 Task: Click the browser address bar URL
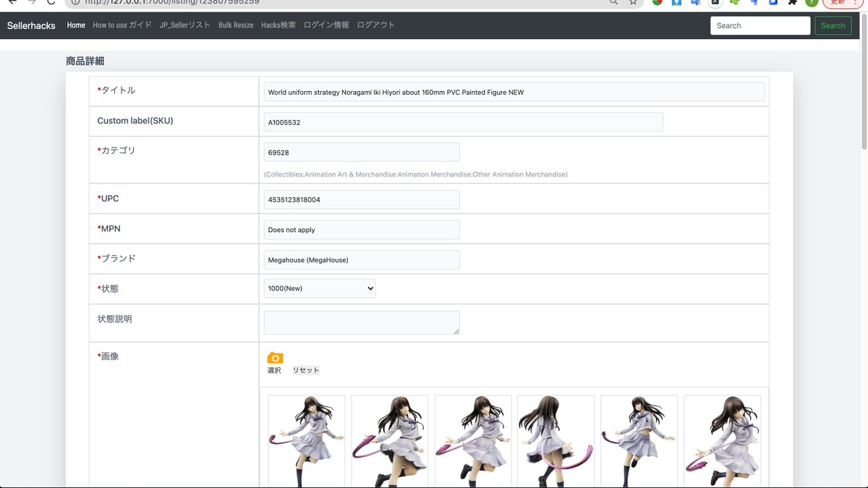(x=172, y=2)
